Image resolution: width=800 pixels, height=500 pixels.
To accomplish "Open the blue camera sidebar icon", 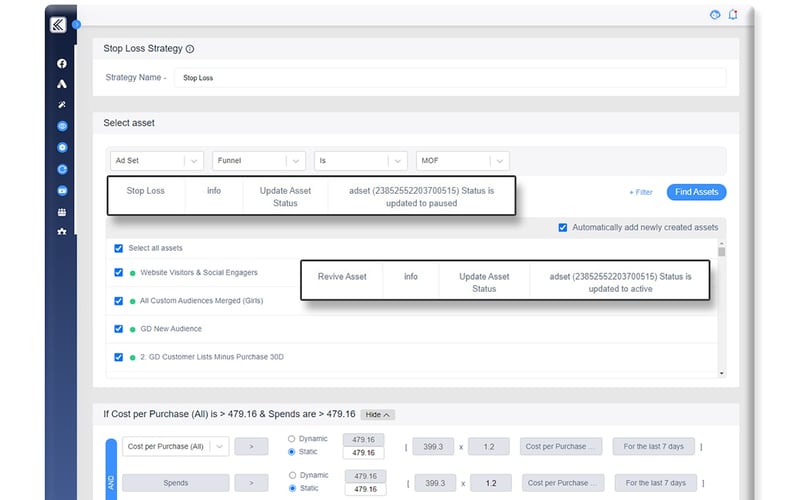I will click(x=62, y=191).
